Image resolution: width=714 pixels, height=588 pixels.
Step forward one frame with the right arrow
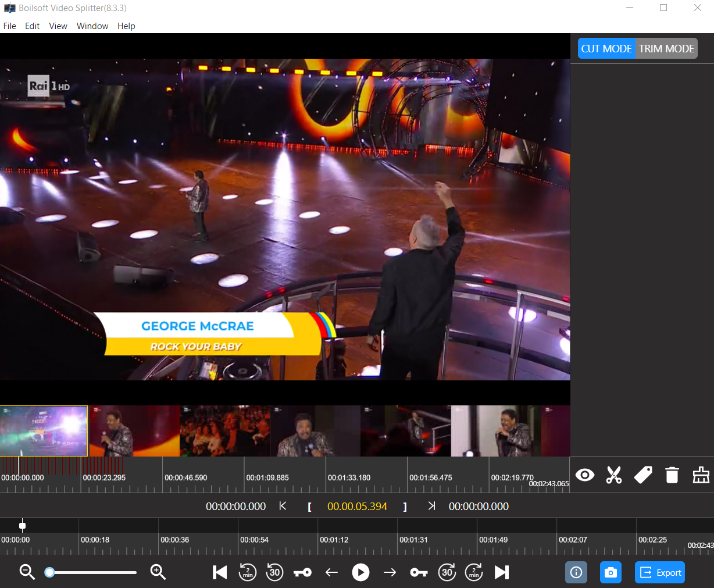pos(390,573)
